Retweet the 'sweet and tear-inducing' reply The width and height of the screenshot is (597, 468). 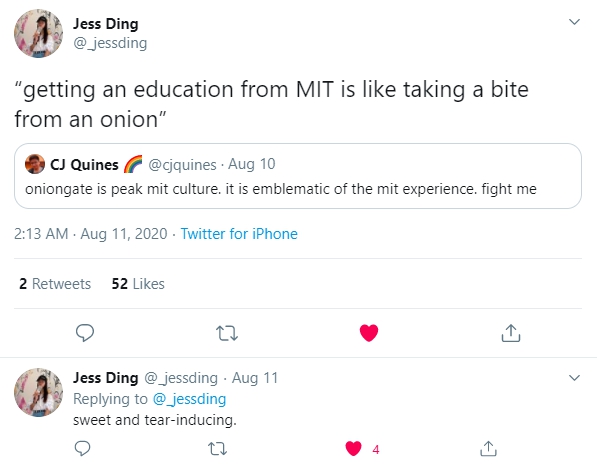[218, 449]
